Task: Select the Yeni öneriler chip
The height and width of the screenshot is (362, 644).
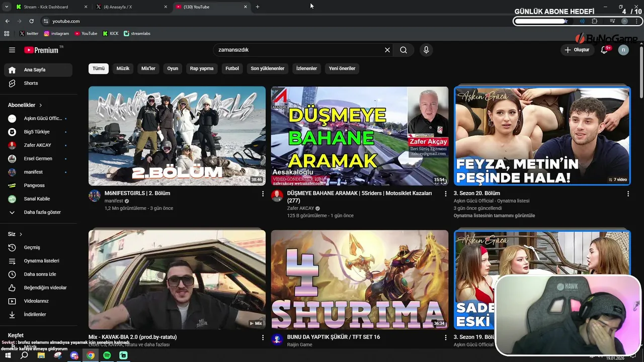Action: tap(342, 68)
